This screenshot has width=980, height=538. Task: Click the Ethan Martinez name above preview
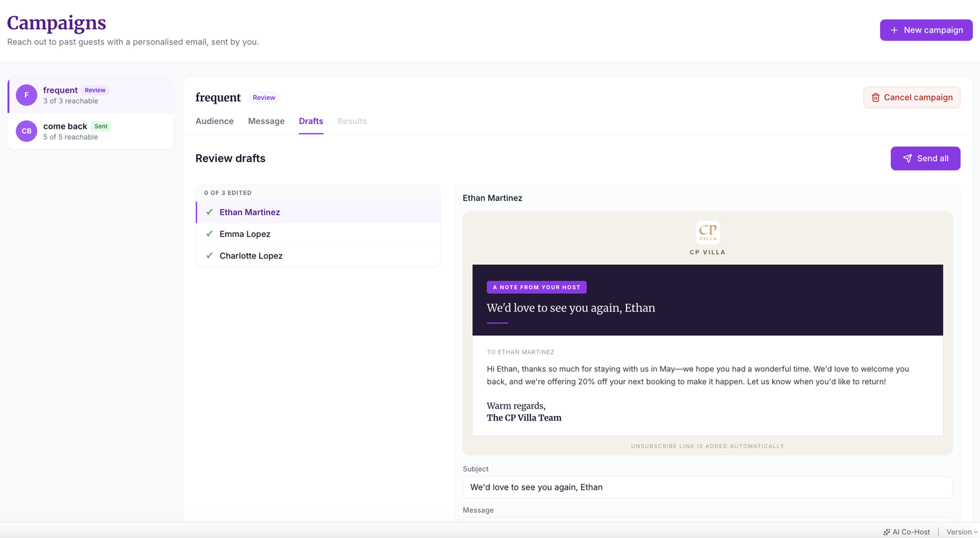point(492,198)
